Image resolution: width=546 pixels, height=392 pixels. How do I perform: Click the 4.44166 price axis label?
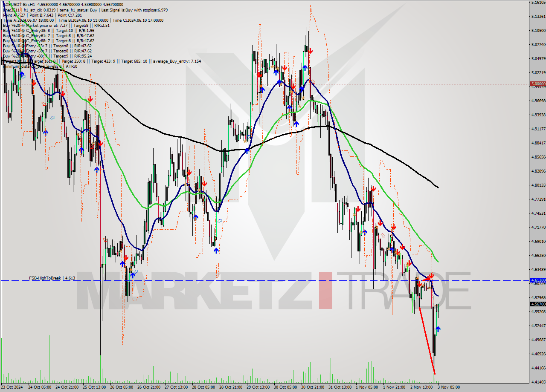point(539,368)
